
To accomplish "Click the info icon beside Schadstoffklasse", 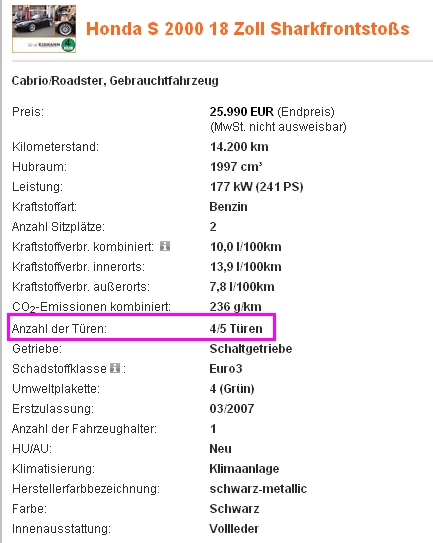I will coord(115,368).
